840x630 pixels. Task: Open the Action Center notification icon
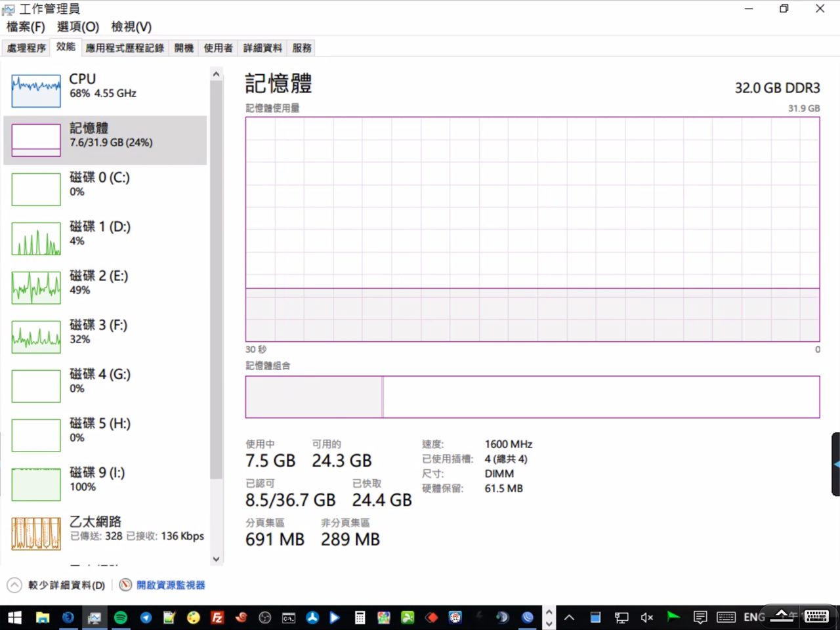700,617
